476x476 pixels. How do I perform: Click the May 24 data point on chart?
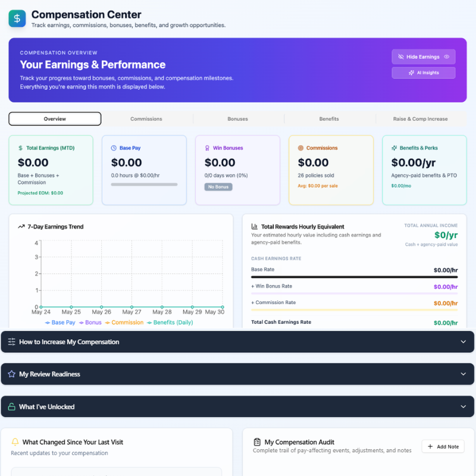tap(41, 307)
